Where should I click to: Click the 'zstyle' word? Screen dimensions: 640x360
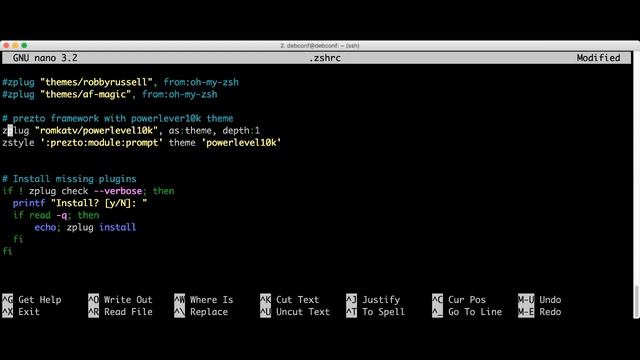[18, 143]
